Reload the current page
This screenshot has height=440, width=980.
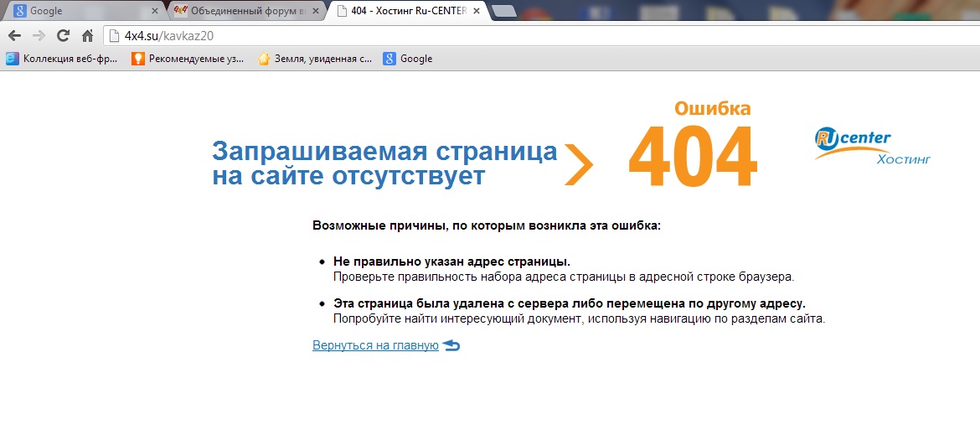tap(63, 36)
